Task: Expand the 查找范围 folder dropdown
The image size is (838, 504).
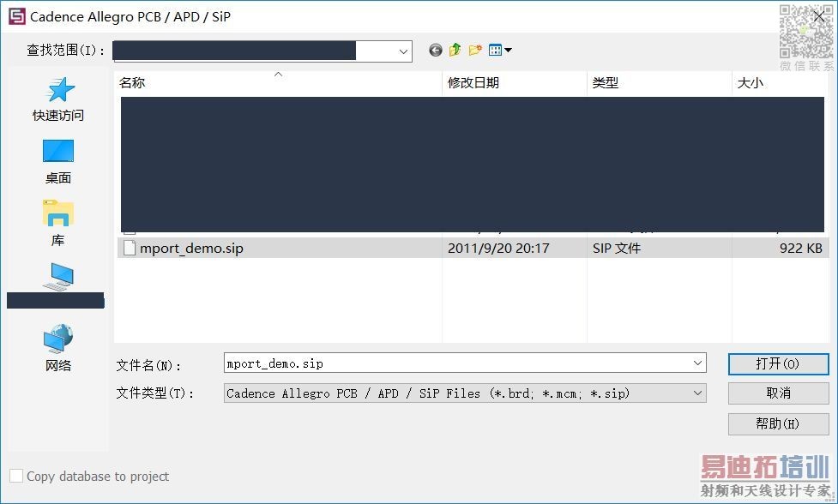Action: click(403, 51)
